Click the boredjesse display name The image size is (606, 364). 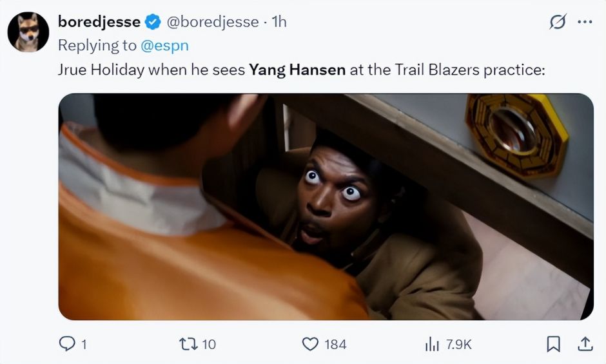(99, 22)
